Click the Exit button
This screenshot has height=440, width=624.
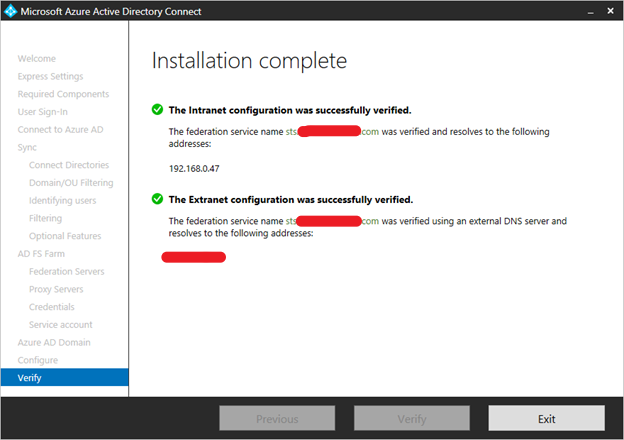click(x=546, y=418)
